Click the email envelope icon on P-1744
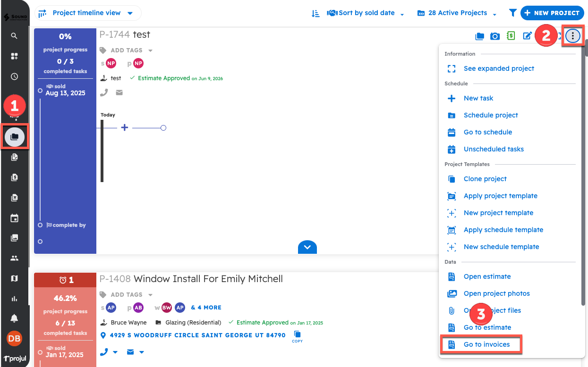This screenshot has width=588, height=367. click(x=119, y=92)
